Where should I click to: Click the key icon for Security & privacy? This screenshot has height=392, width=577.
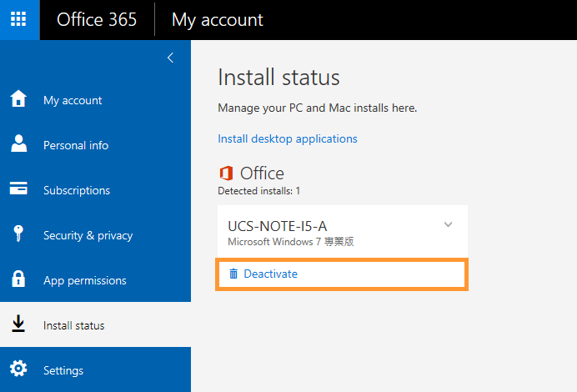[18, 234]
